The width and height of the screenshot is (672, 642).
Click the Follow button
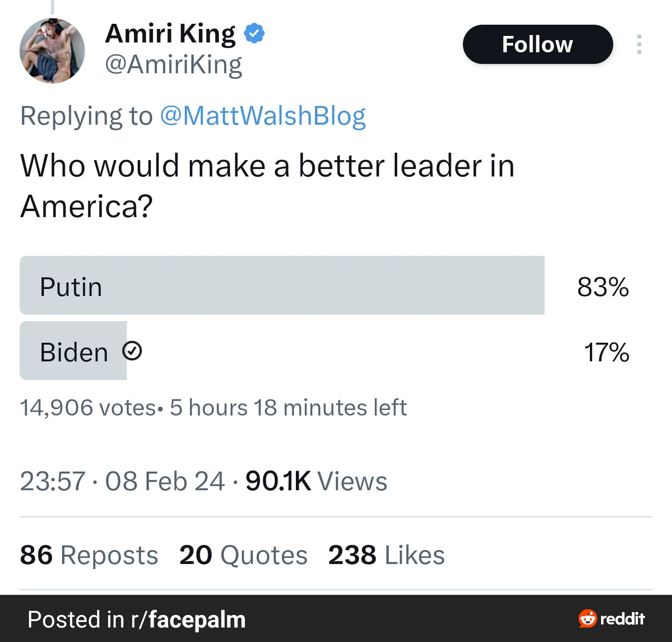[537, 44]
